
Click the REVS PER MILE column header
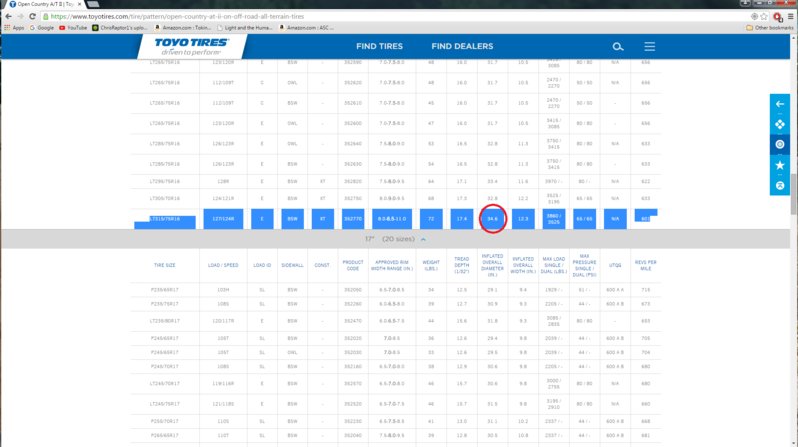coord(645,265)
